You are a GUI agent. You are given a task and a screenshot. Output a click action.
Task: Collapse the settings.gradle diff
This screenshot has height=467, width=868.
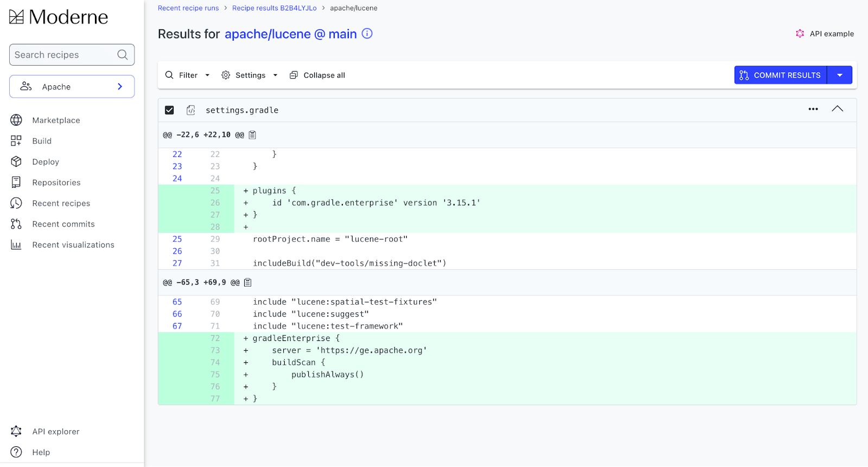(838, 109)
